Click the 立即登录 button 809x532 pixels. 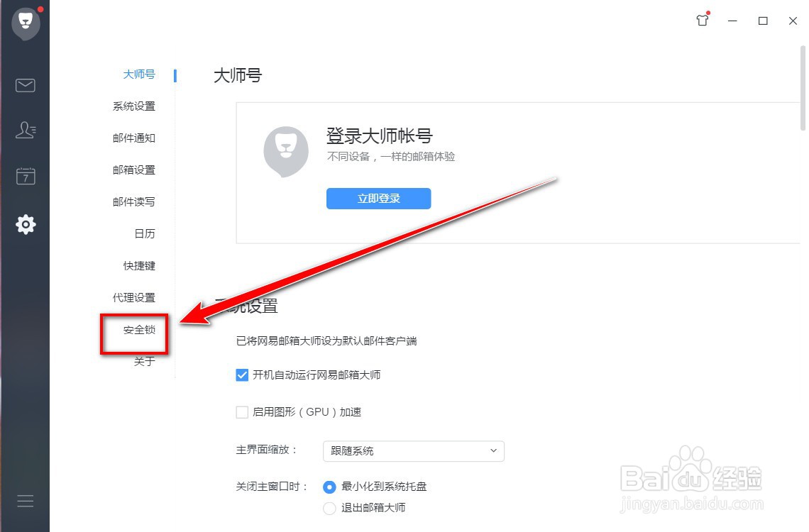point(379,199)
